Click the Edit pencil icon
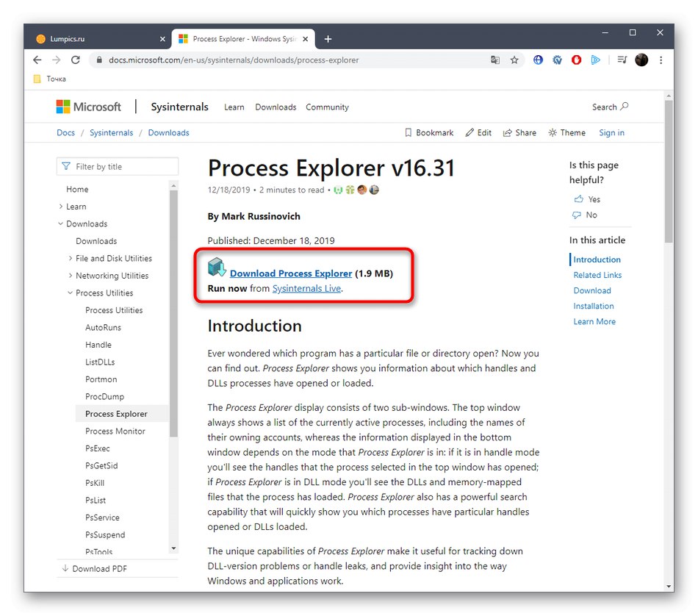This screenshot has width=698, height=616. 471,132
